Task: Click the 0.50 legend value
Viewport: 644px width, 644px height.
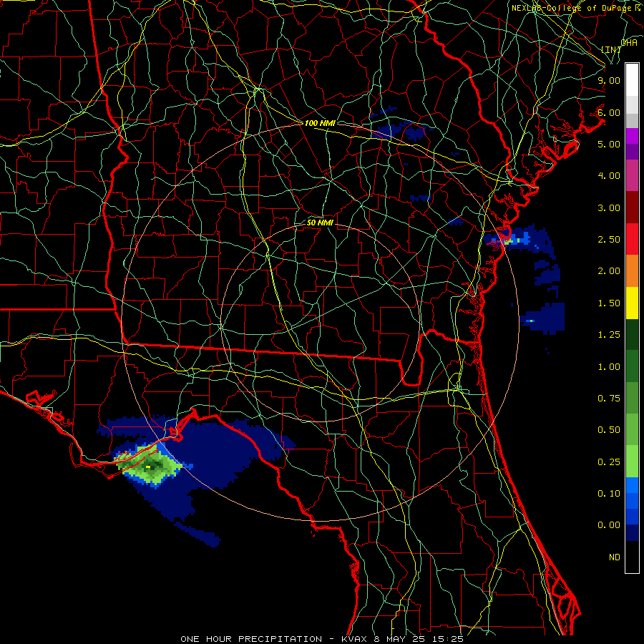Action: coord(609,430)
